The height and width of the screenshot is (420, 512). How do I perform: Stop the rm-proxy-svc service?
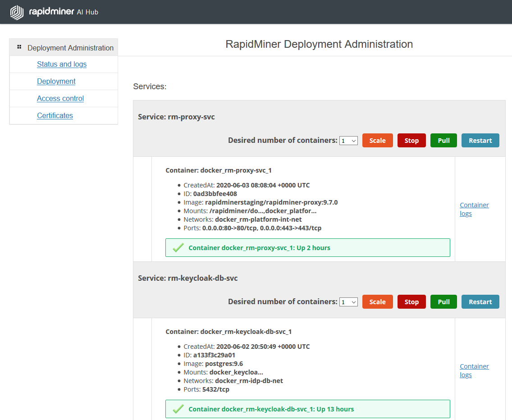(x=411, y=140)
